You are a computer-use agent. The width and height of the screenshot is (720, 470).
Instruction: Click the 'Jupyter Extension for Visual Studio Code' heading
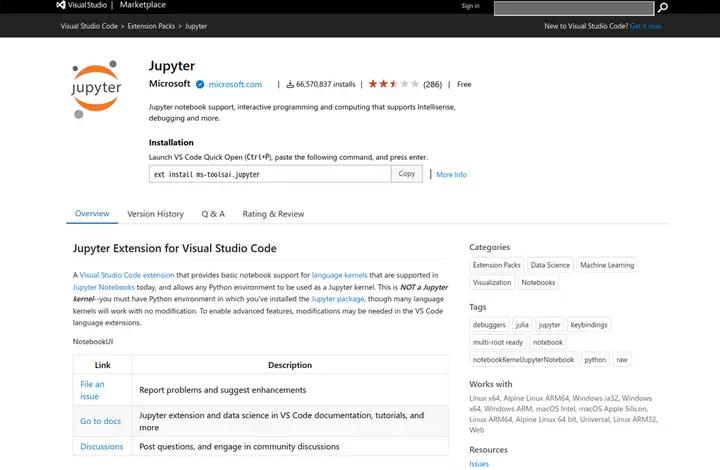[x=174, y=248]
